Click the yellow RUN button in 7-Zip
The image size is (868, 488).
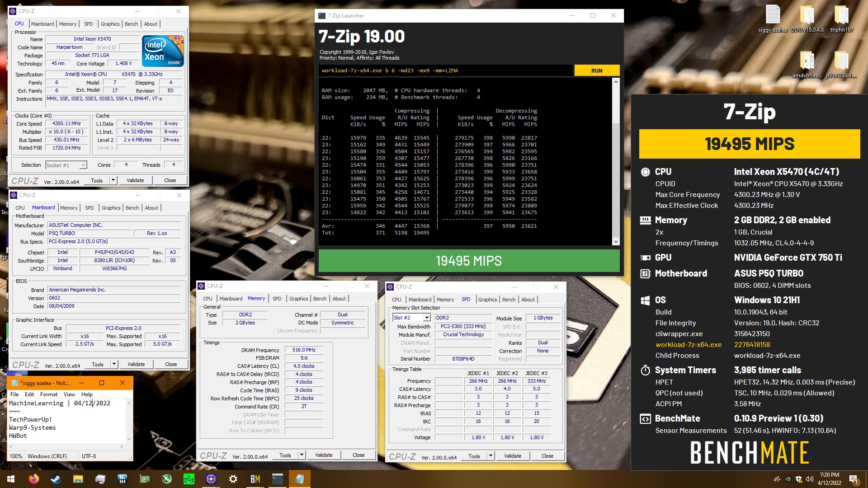pyautogui.click(x=597, y=70)
